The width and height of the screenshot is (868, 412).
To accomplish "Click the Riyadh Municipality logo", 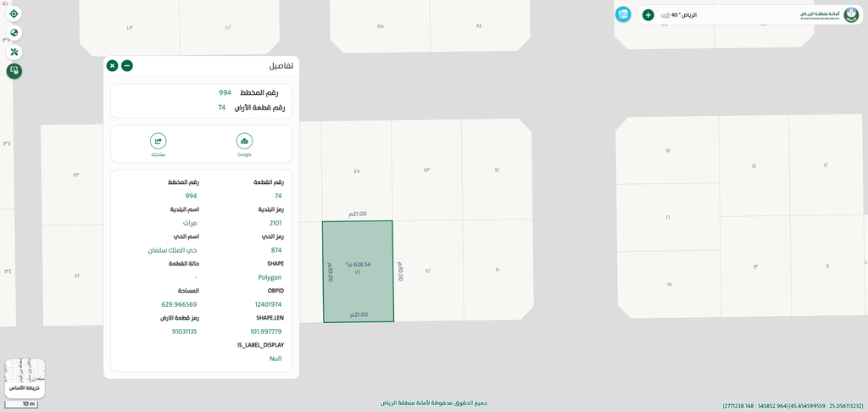I will coord(850,14).
